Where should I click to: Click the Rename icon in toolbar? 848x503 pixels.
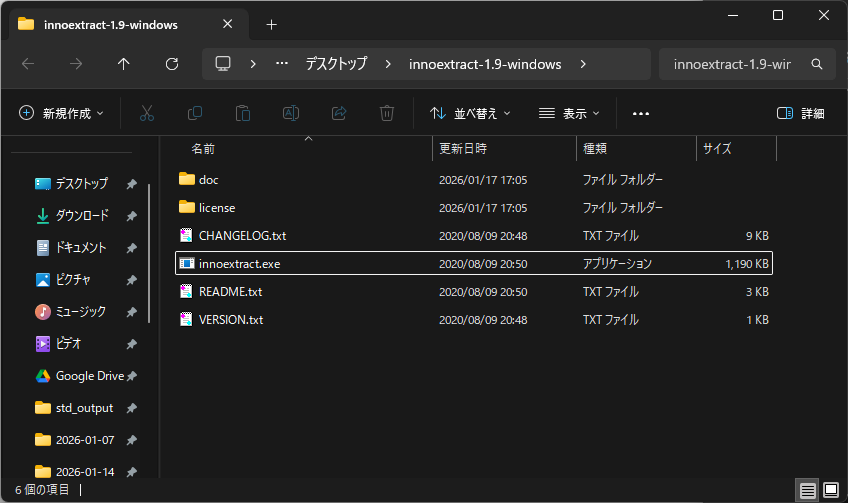click(291, 113)
